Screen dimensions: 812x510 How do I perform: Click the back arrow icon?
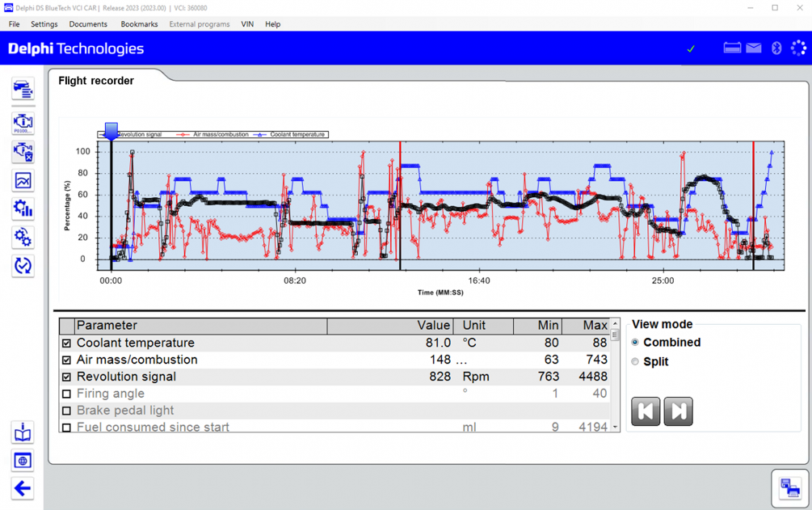(x=23, y=488)
